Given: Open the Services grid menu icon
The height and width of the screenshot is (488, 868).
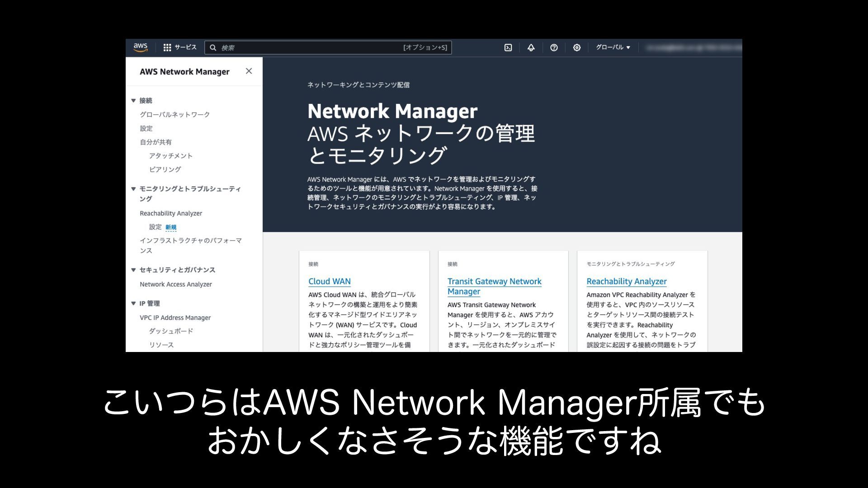Looking at the screenshot, I should pyautogui.click(x=167, y=47).
